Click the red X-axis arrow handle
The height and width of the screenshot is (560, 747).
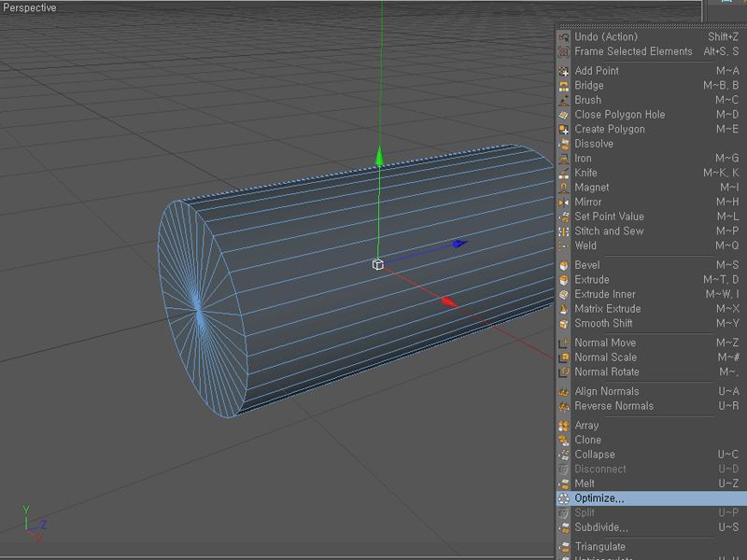[x=449, y=301]
